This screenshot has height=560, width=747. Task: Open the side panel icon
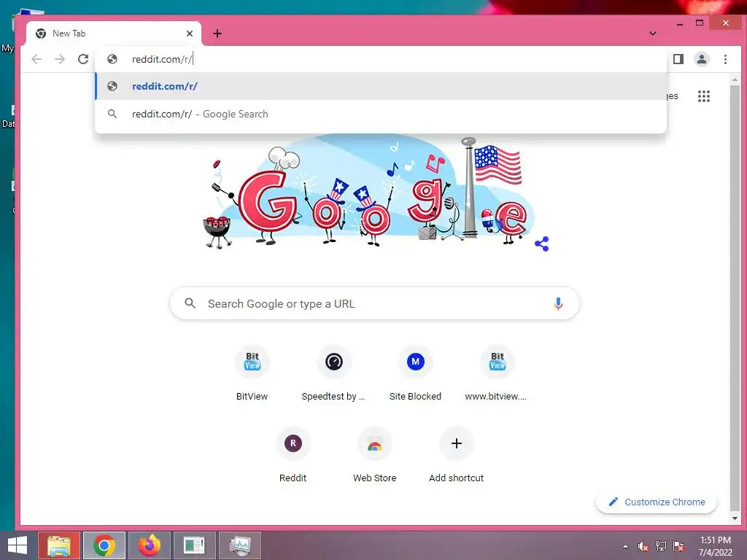[x=678, y=59]
